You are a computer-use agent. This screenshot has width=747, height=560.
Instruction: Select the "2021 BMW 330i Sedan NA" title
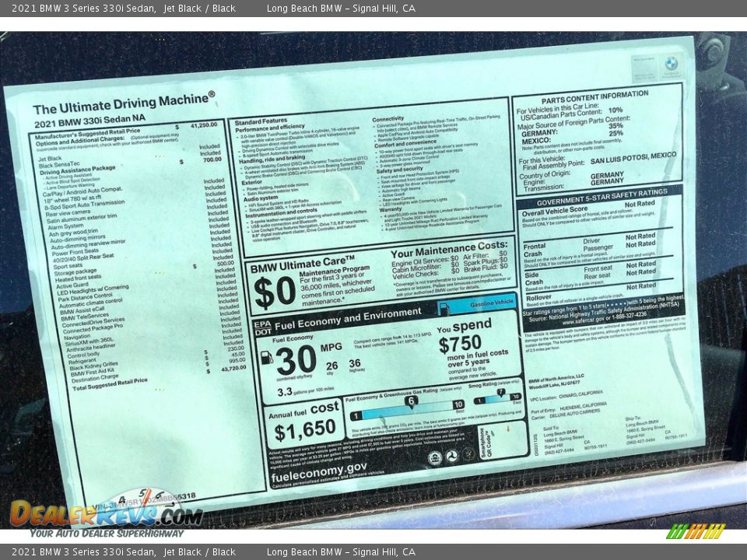[89, 121]
